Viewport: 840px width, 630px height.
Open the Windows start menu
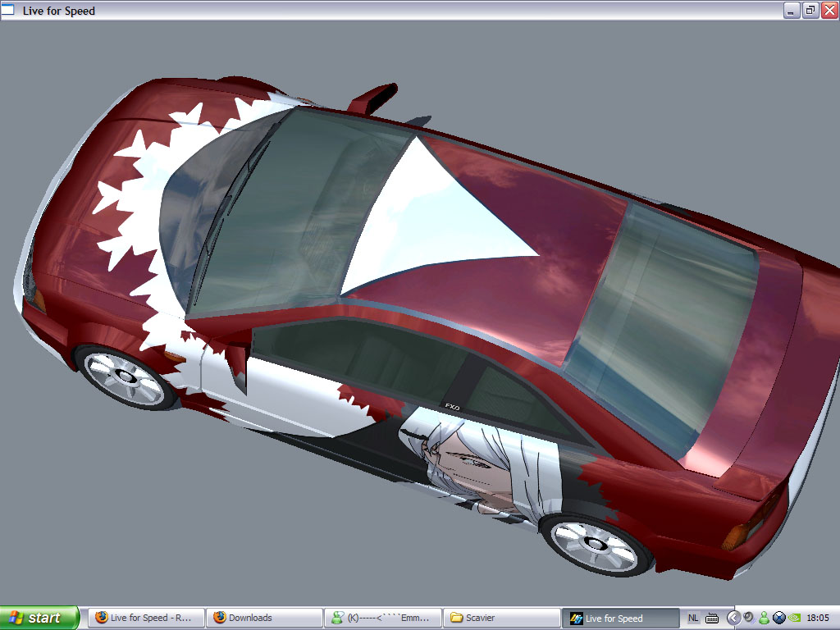pos(39,618)
